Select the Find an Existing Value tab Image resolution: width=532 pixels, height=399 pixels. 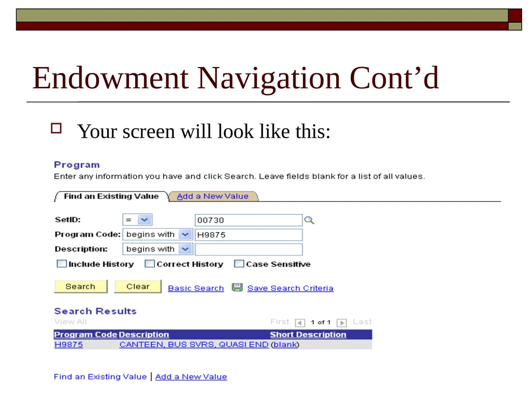111,196
